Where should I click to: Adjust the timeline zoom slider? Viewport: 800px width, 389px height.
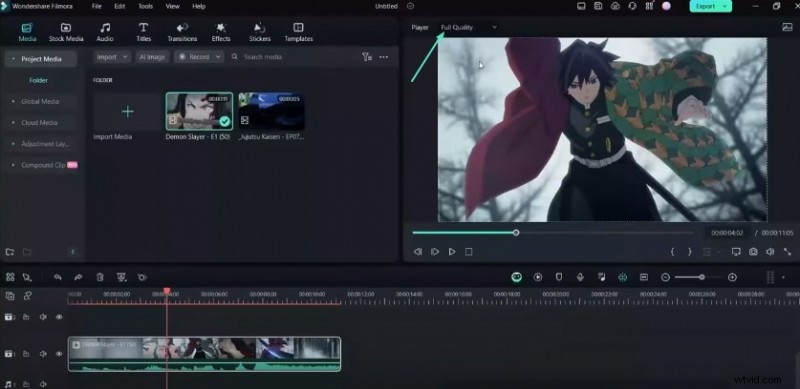(x=698, y=277)
